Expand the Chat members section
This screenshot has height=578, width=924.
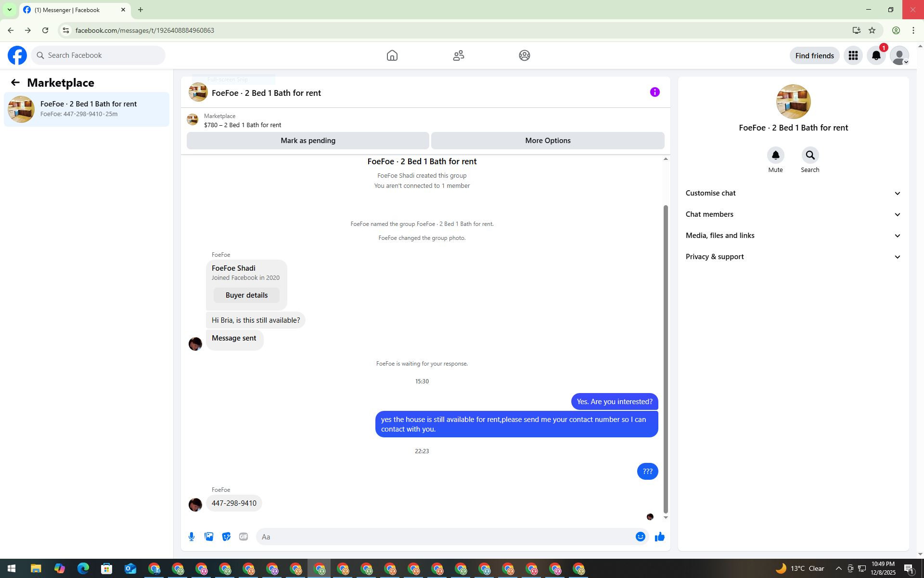(793, 214)
